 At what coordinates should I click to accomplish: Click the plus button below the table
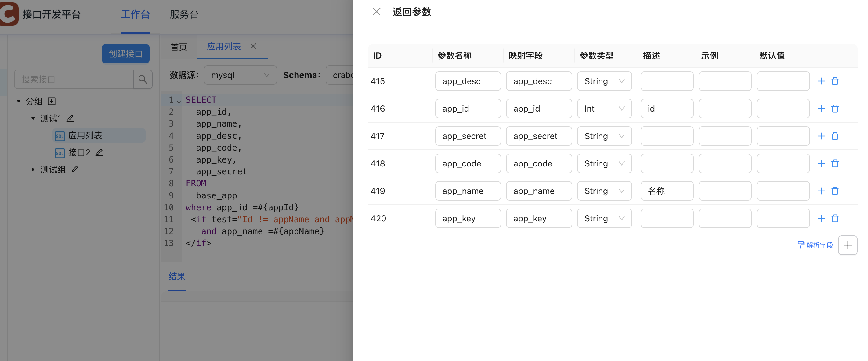(848, 245)
